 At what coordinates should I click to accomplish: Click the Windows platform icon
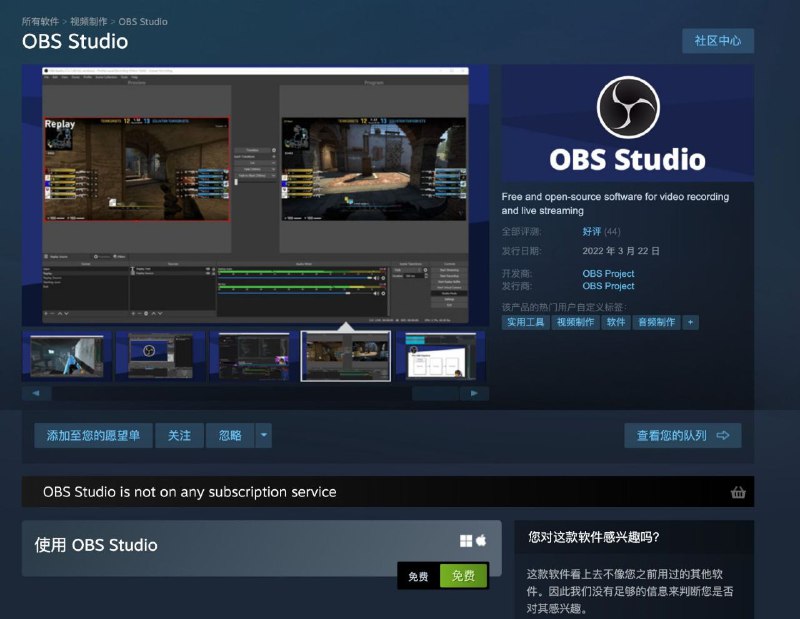(x=466, y=541)
